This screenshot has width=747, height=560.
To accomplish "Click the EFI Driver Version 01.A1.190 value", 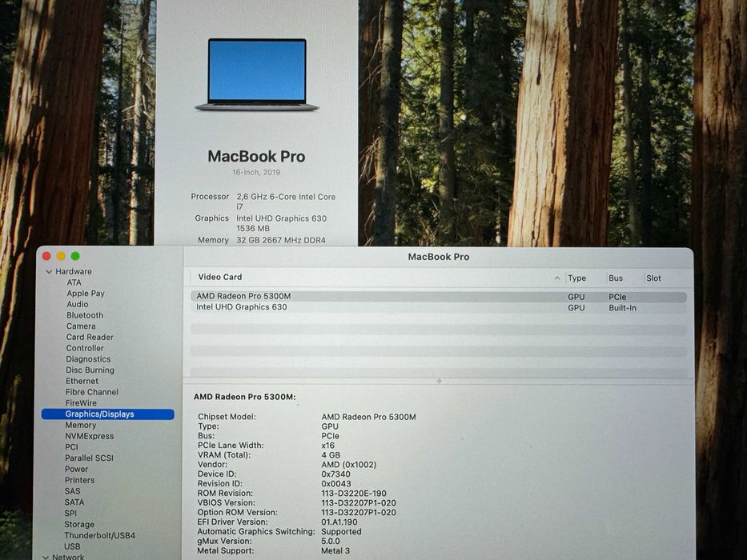I will pos(339,522).
